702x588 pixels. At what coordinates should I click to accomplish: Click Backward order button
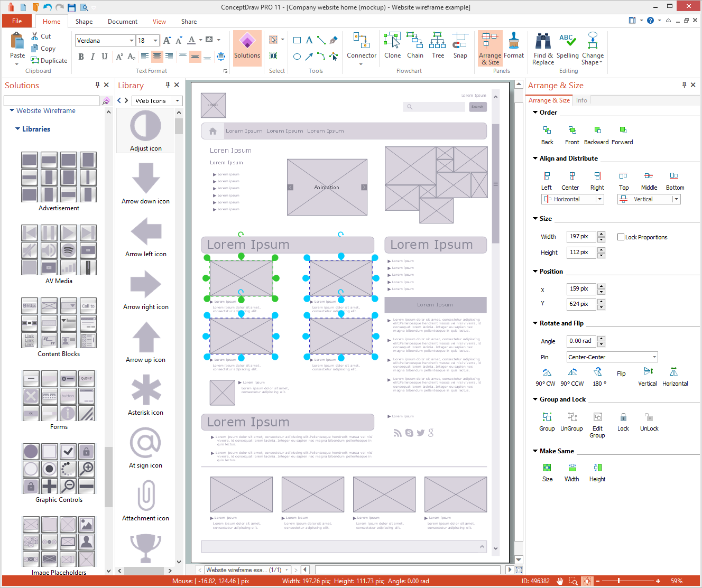click(x=597, y=135)
